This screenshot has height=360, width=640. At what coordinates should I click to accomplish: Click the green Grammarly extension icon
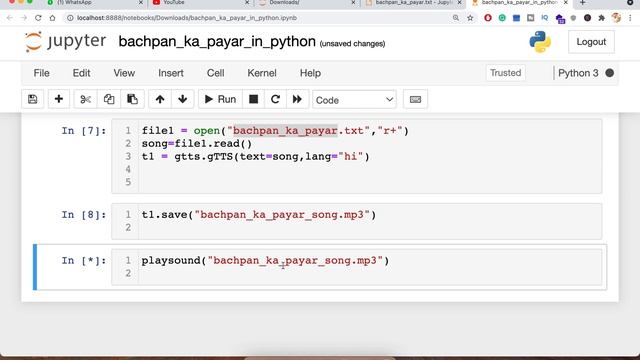click(502, 18)
